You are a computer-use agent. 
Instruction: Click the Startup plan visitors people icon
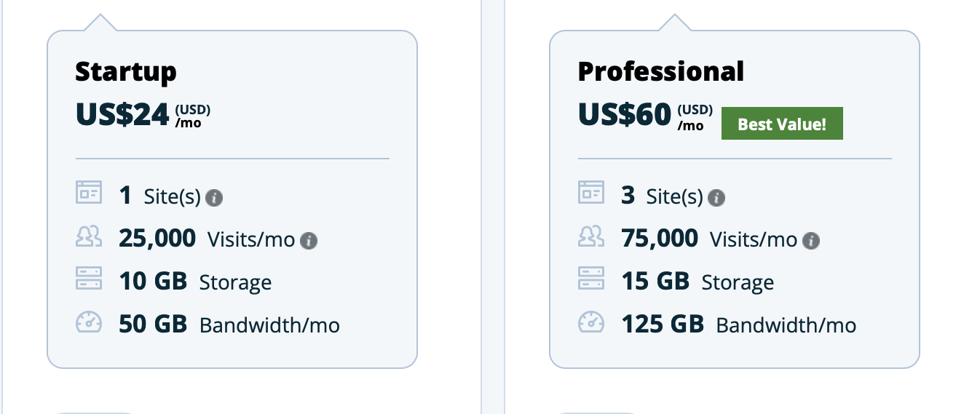(x=89, y=236)
